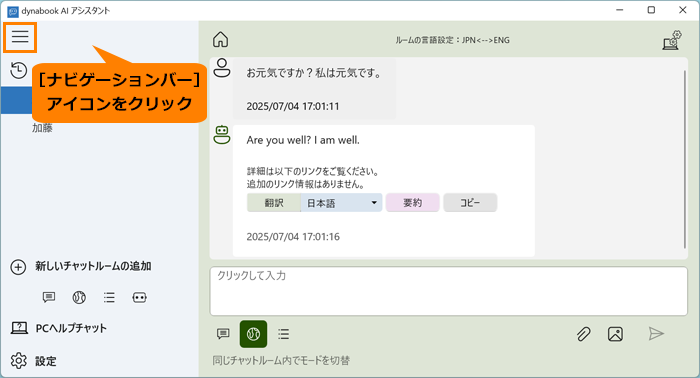700x378 pixels.
Task: Click the コピー copy button
Action: coord(470,203)
